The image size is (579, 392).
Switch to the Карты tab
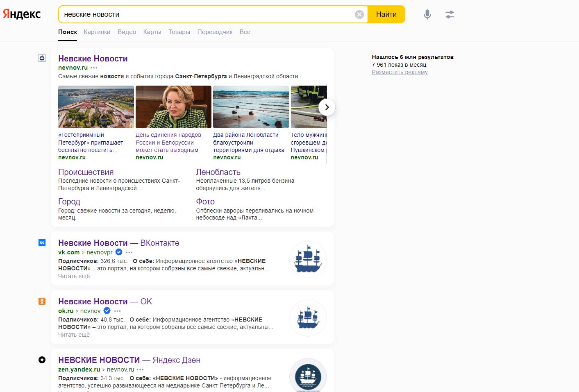152,32
